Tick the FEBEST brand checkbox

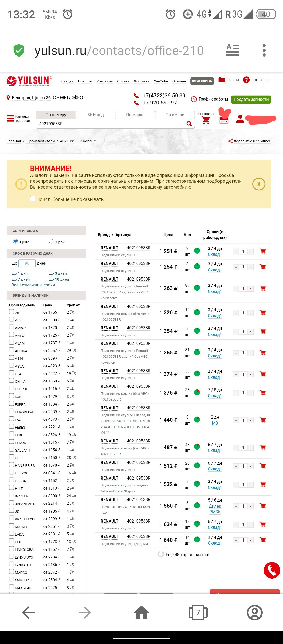pos(12,426)
